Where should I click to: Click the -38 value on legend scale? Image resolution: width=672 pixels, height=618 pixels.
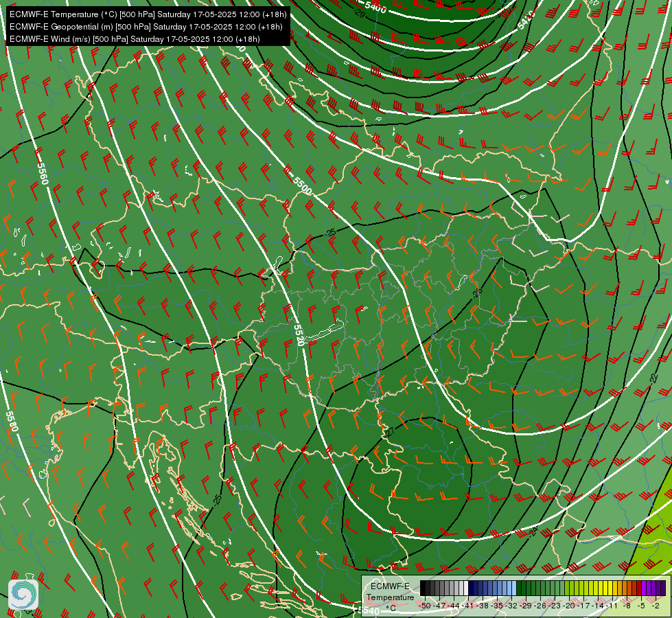tap(483, 606)
